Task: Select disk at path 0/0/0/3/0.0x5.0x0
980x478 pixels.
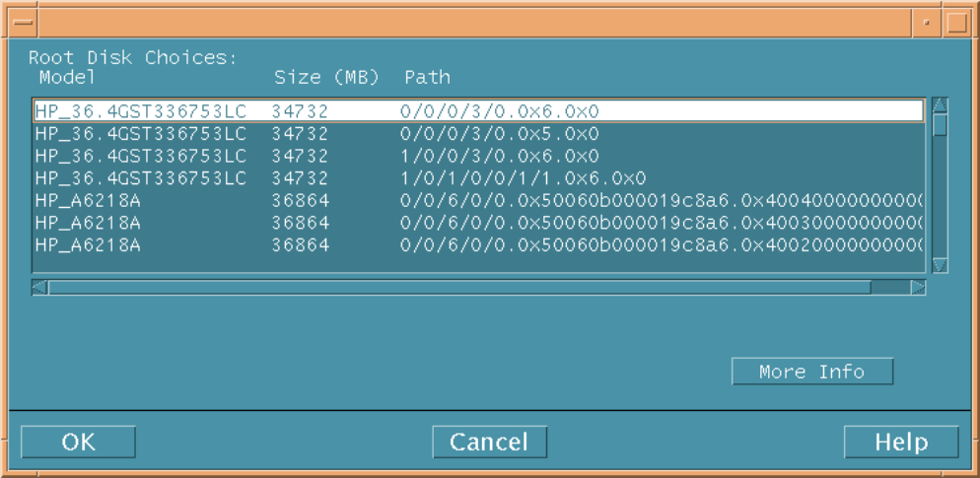Action: (479, 134)
